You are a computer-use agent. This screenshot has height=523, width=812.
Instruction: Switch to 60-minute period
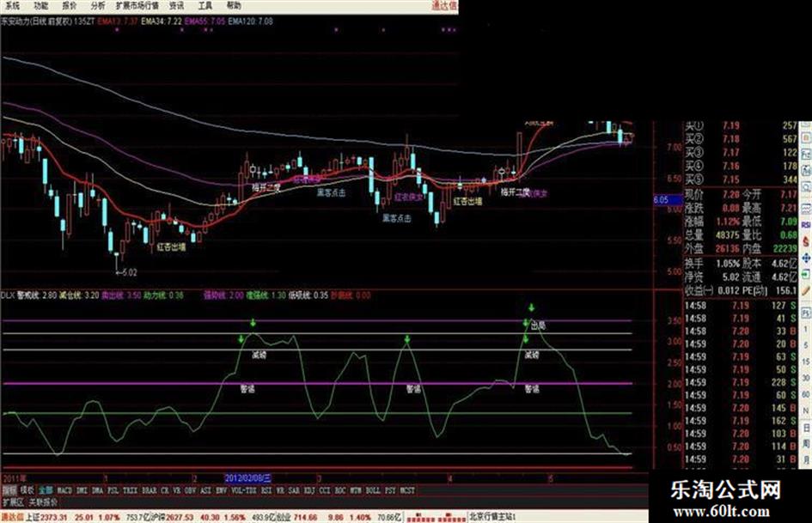pos(806,394)
